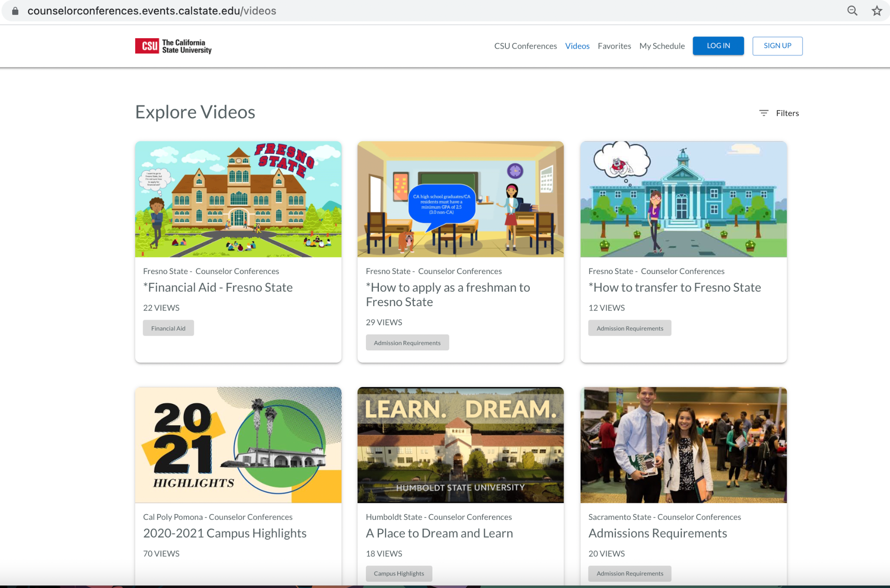
Task: Click the 20 VIEWS text
Action: [607, 554]
